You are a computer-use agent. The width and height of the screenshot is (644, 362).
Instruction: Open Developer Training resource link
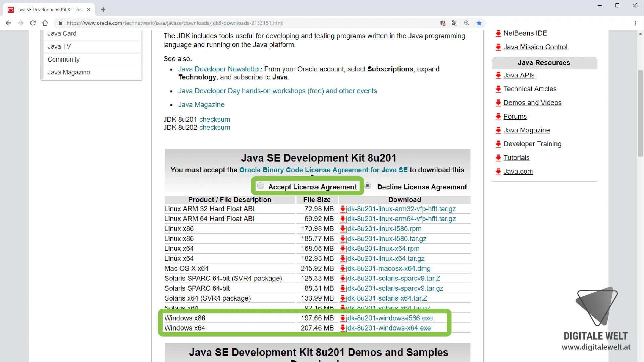point(532,144)
